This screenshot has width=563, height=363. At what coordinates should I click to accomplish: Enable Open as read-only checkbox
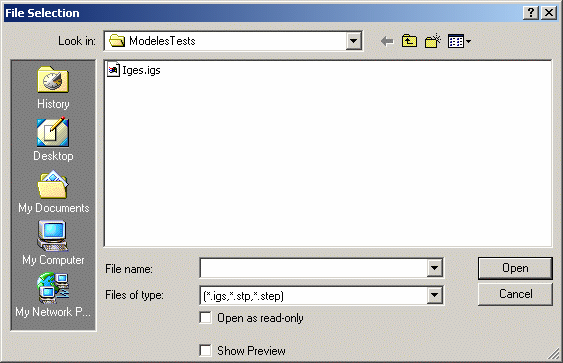[205, 318]
